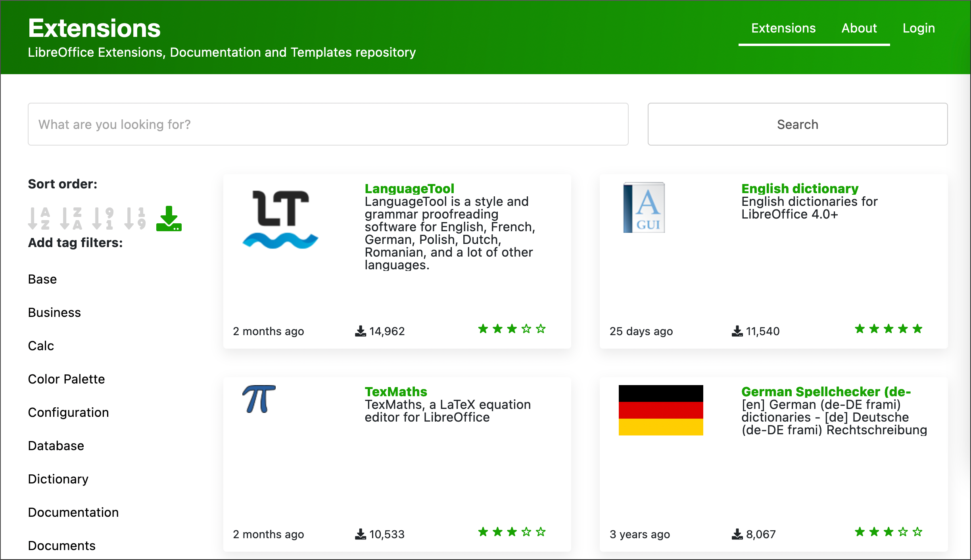Click English dictionary five-star rating
971x560 pixels.
point(888,329)
